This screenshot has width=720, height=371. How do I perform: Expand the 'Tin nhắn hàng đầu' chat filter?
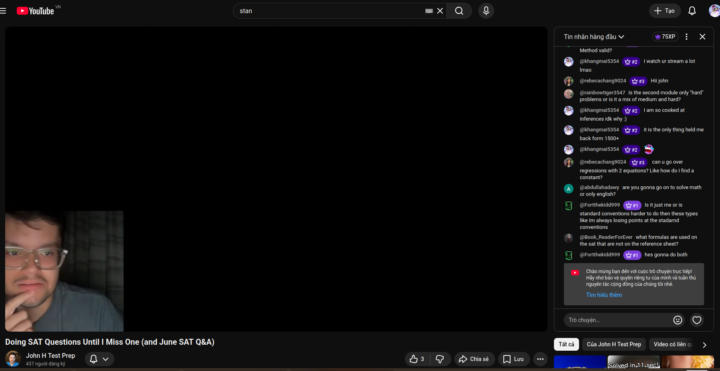tap(594, 37)
